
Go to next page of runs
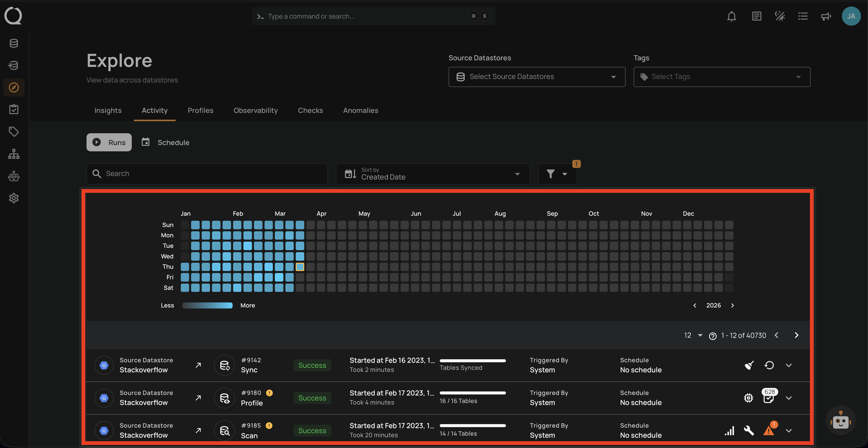pyautogui.click(x=796, y=335)
